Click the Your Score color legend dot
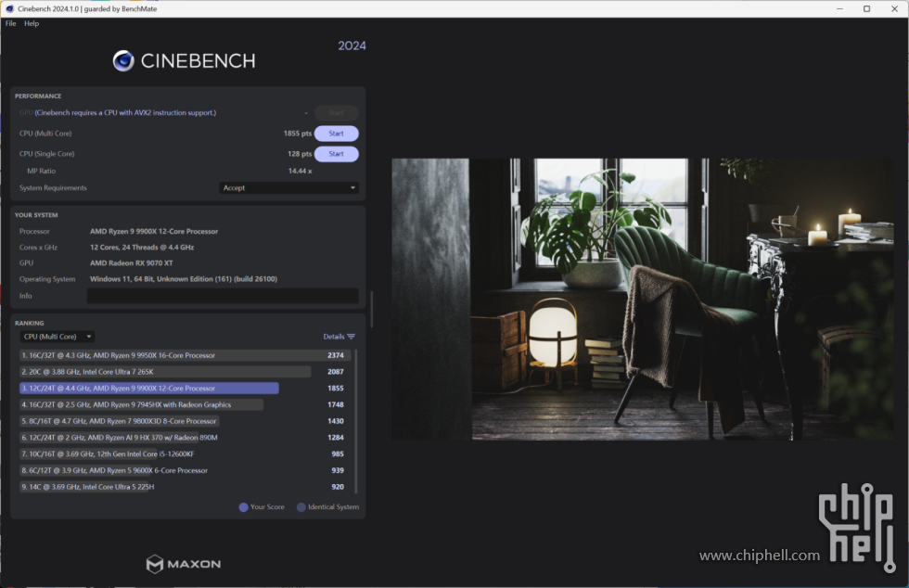Image resolution: width=909 pixels, height=588 pixels. click(x=243, y=507)
